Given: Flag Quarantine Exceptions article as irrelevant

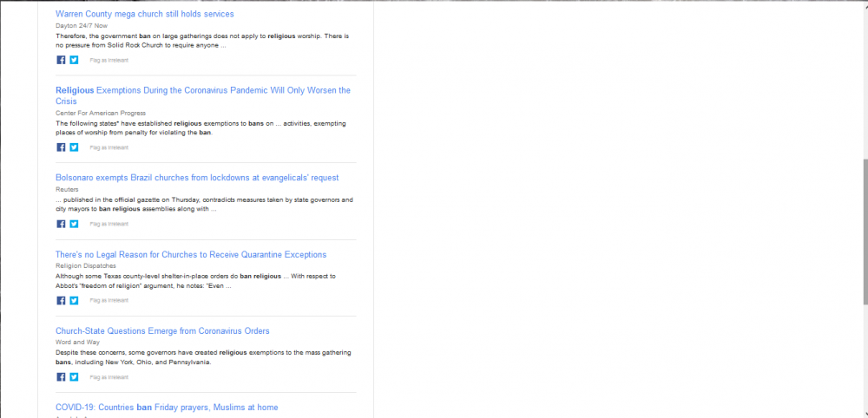Looking at the screenshot, I should coord(109,300).
